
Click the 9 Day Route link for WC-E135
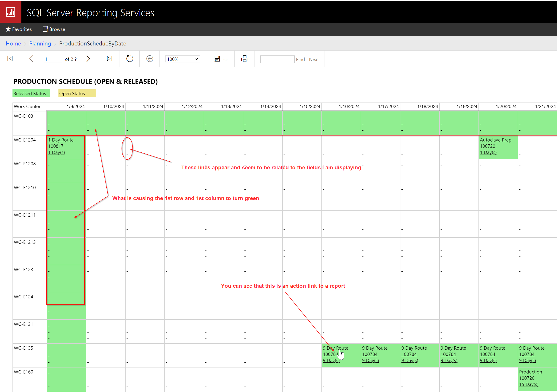(335, 348)
